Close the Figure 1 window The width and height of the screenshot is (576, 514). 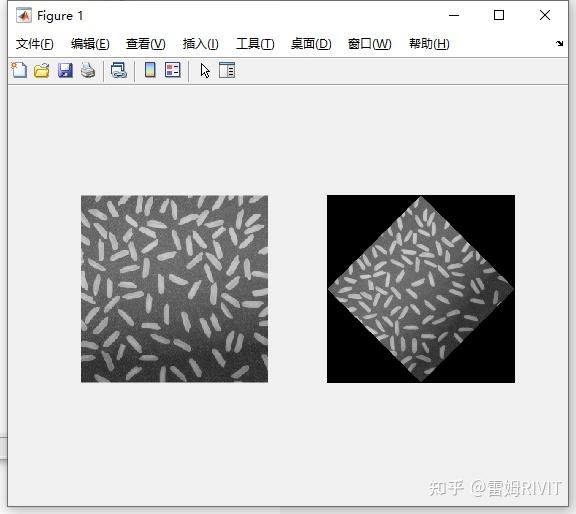tap(545, 15)
